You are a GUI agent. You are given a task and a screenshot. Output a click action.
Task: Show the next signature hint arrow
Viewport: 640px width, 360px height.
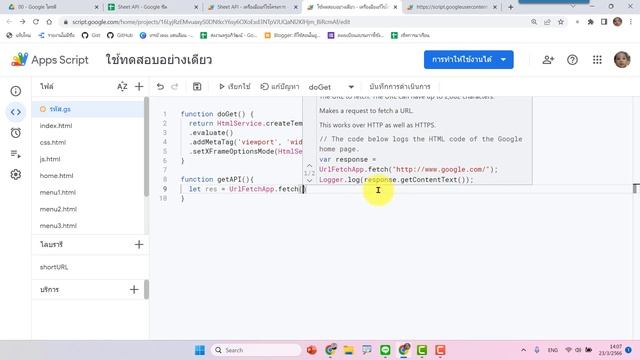click(x=309, y=180)
